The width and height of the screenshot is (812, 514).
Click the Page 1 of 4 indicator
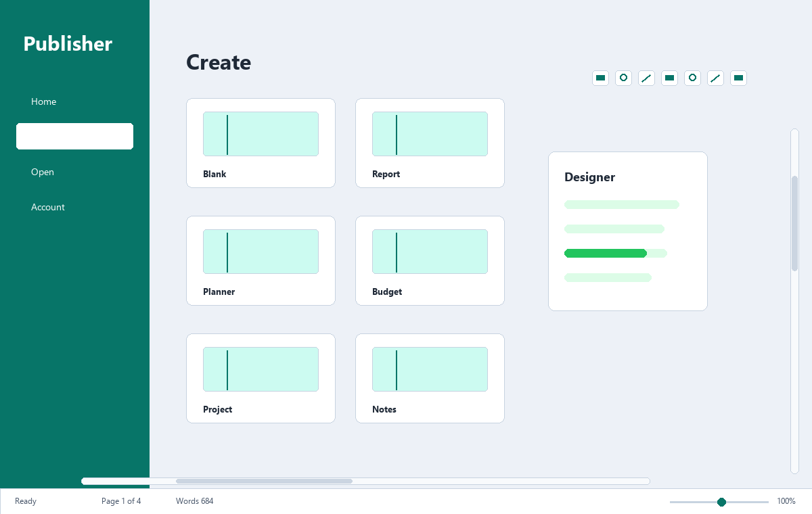(121, 501)
